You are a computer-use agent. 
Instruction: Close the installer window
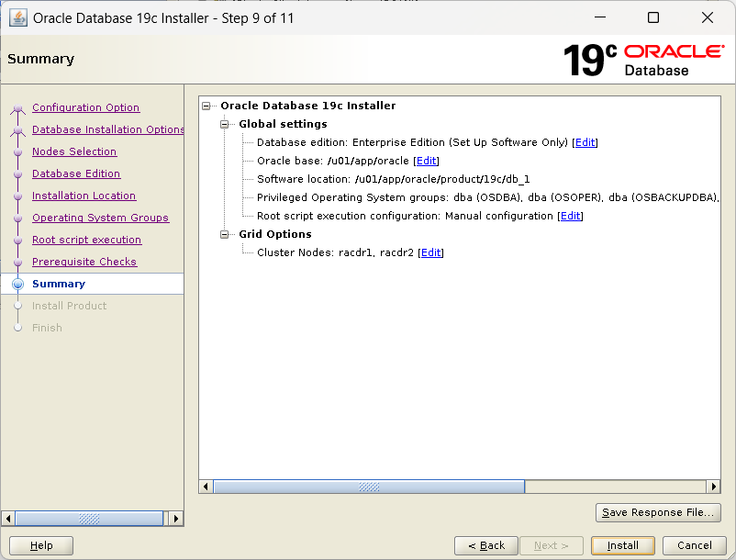(708, 17)
